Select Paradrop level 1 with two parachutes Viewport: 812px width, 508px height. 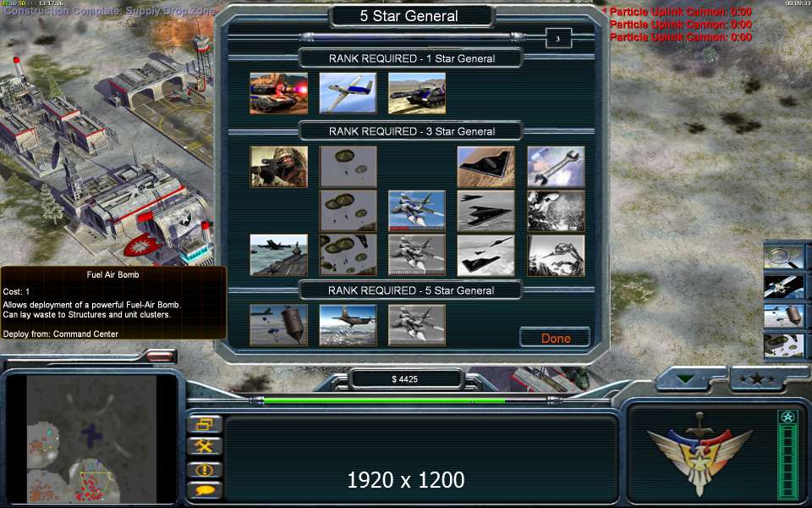tap(348, 167)
